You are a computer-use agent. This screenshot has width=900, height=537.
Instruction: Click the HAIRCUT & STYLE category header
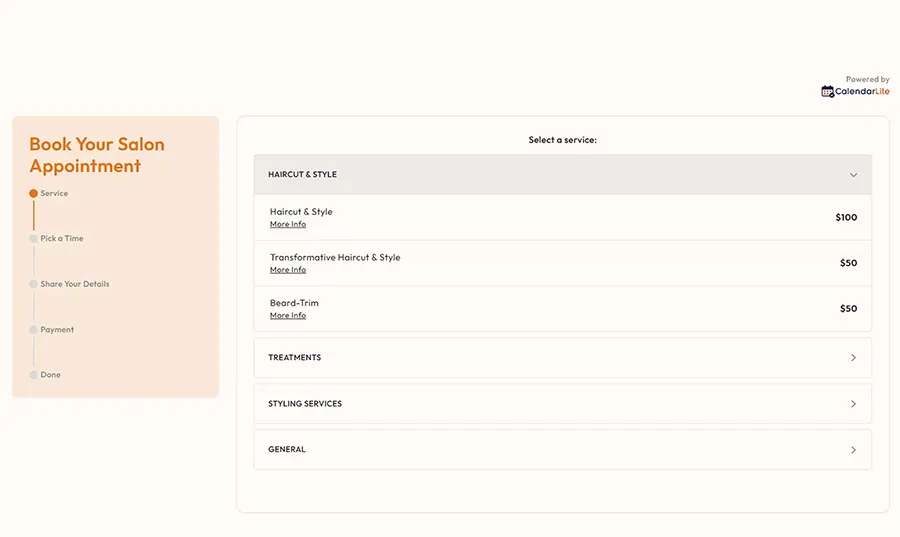(562, 174)
